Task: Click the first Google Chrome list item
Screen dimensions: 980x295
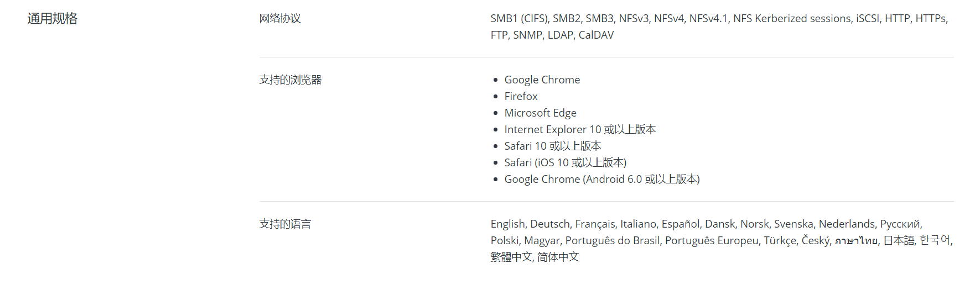Action: point(542,80)
